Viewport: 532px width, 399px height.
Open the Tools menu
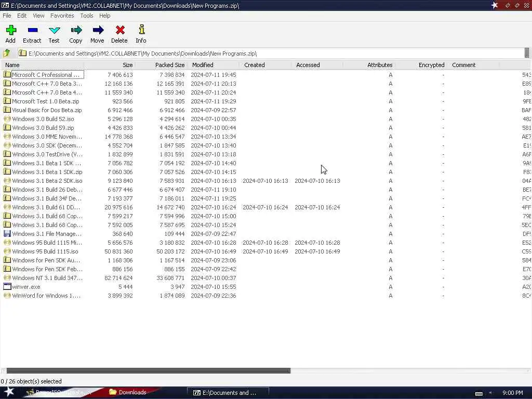click(x=87, y=16)
